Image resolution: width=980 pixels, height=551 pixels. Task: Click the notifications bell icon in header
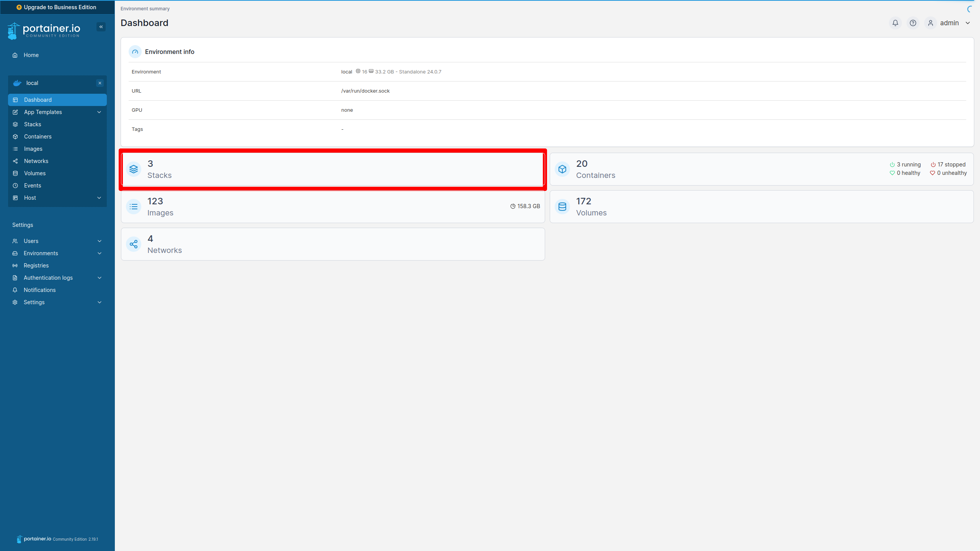point(895,23)
